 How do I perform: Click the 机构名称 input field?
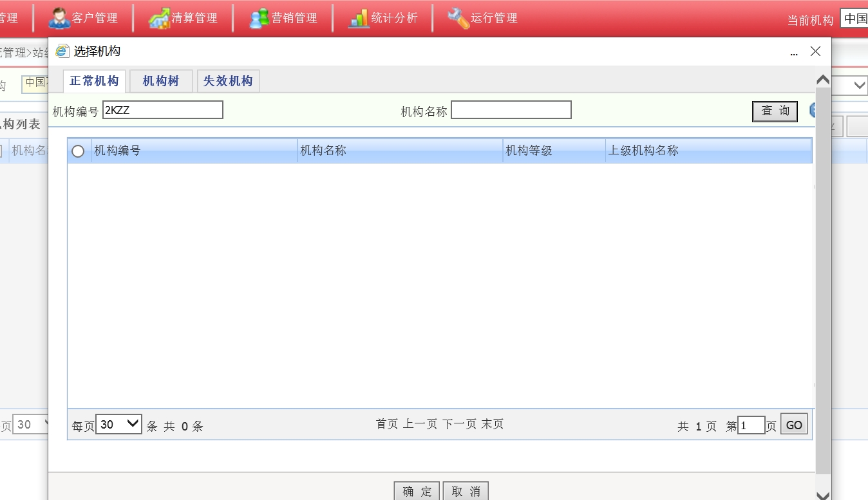click(511, 110)
